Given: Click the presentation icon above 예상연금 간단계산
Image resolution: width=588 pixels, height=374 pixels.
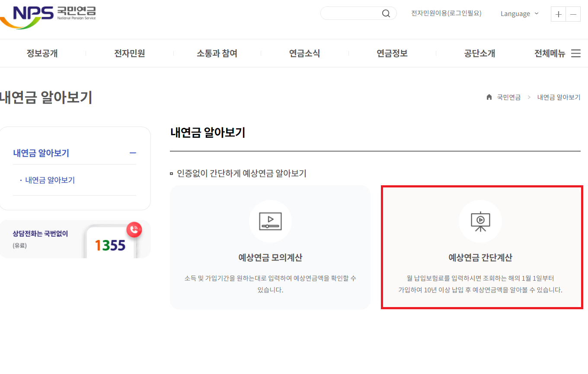Looking at the screenshot, I should click(480, 221).
